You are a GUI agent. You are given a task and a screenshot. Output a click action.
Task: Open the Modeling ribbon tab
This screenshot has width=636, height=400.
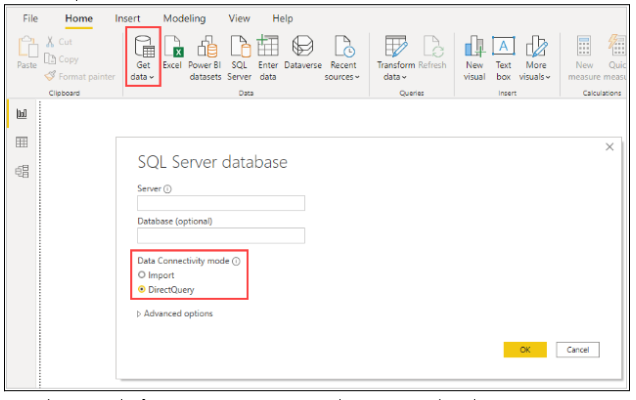coord(183,18)
